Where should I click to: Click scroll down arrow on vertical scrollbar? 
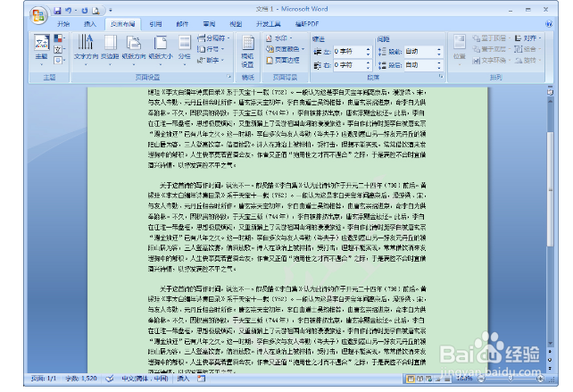point(550,344)
